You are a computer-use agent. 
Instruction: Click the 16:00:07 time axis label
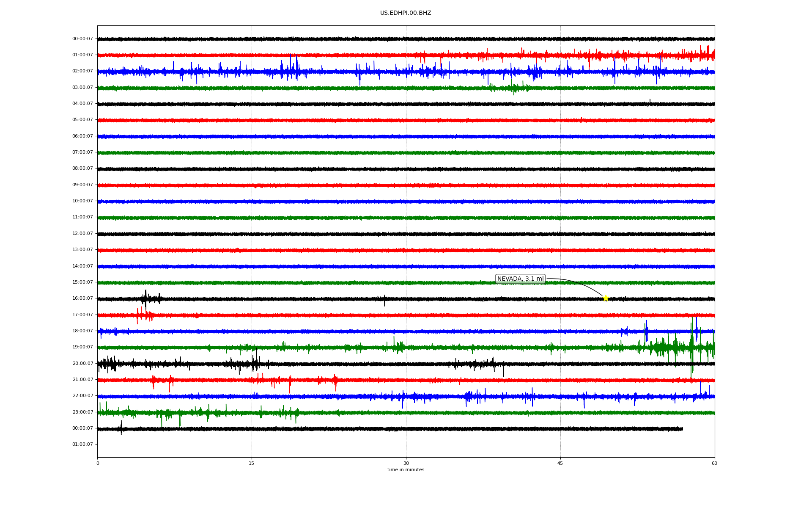click(x=82, y=298)
